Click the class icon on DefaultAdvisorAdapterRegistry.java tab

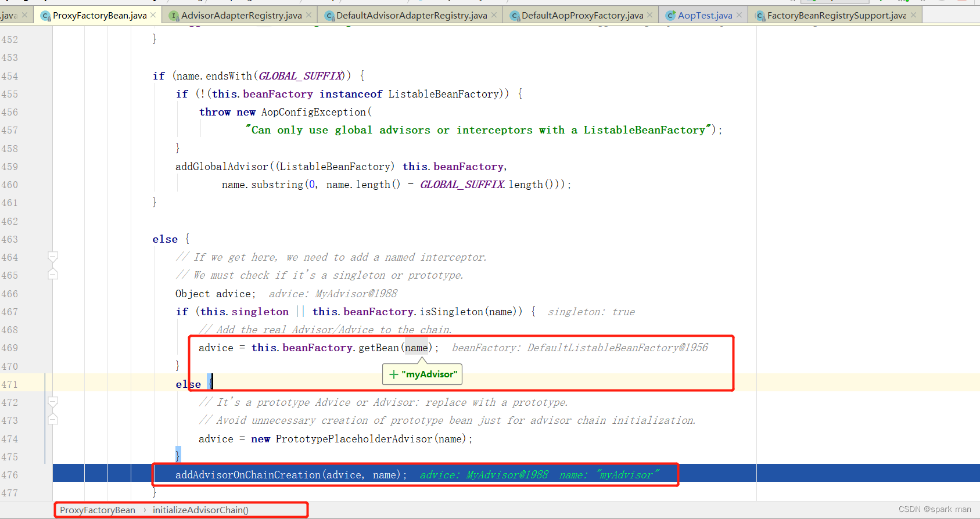coord(329,16)
